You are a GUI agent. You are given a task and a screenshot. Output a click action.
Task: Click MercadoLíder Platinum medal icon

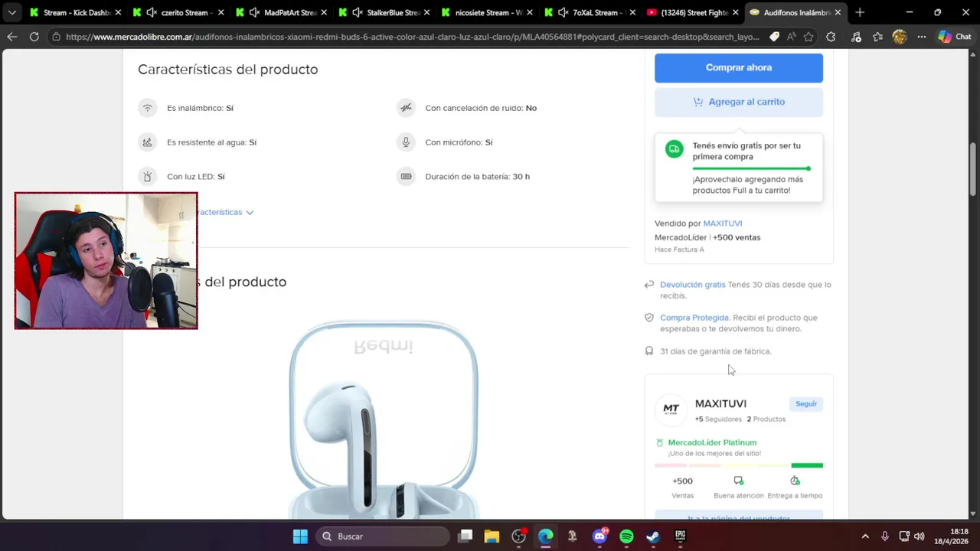click(x=660, y=442)
